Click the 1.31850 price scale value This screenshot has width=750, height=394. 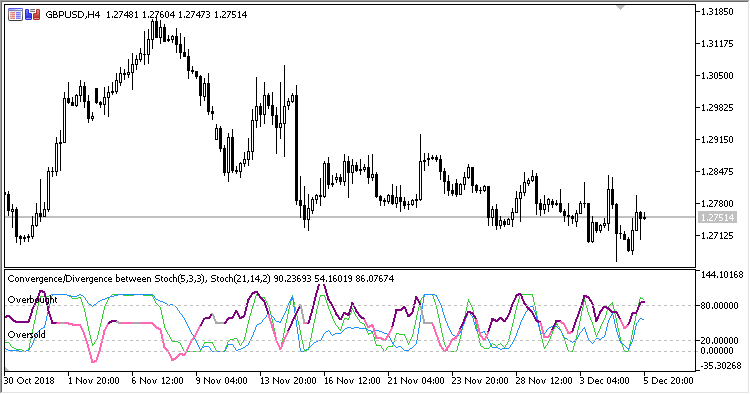(717, 12)
